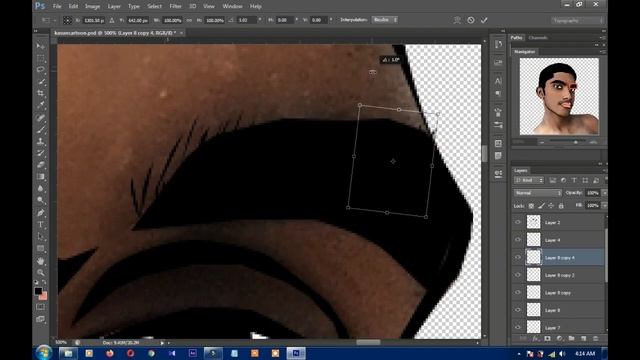Toggle lock transparent pixels

point(531,206)
